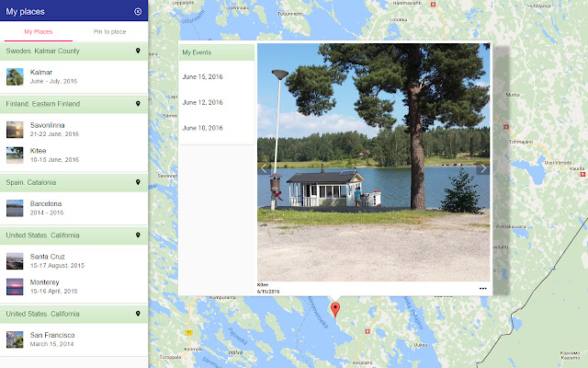Click the pin icon above Santa Cruz
The width and height of the screenshot is (588, 368).
coord(138,236)
